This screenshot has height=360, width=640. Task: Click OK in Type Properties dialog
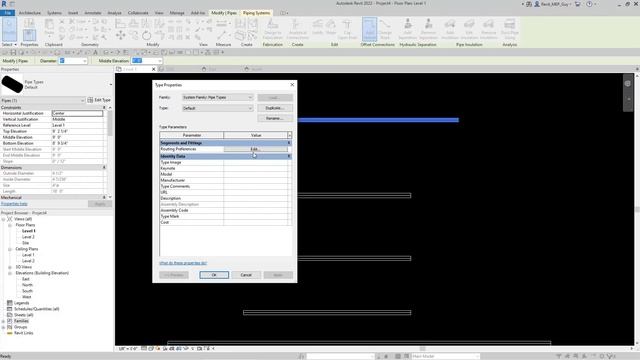(x=214, y=275)
